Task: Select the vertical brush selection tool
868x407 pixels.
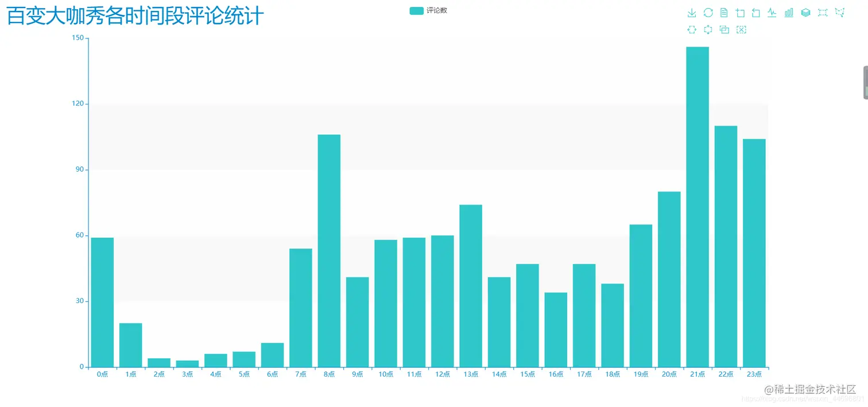Action: pos(708,29)
